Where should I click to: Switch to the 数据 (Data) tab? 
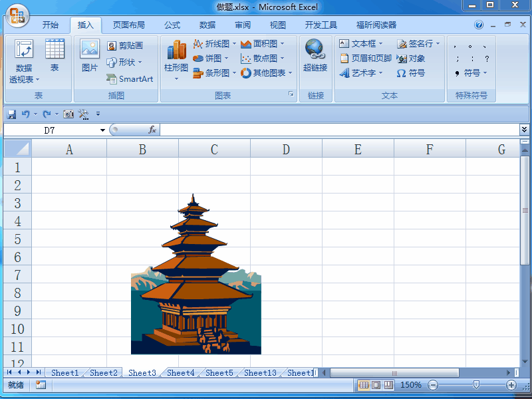click(207, 25)
